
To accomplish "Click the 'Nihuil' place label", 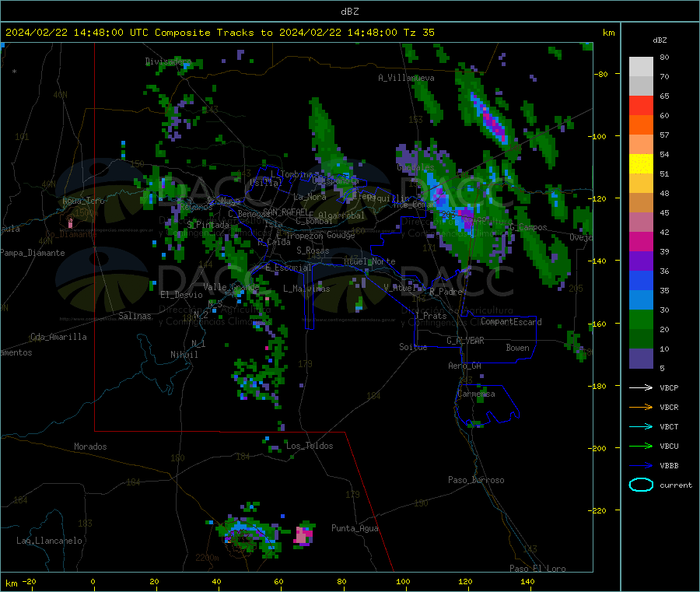I will pyautogui.click(x=184, y=355).
